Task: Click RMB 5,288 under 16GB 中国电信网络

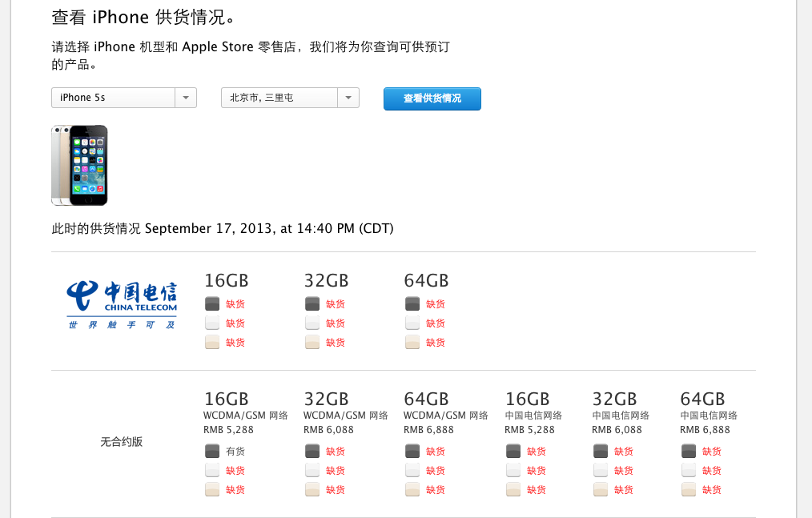Action: coord(529,430)
